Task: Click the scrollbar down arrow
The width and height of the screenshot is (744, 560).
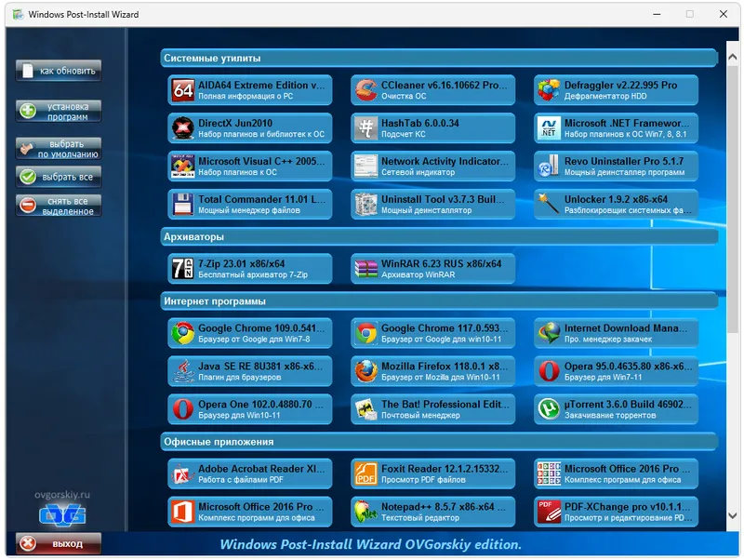Action: 732,515
